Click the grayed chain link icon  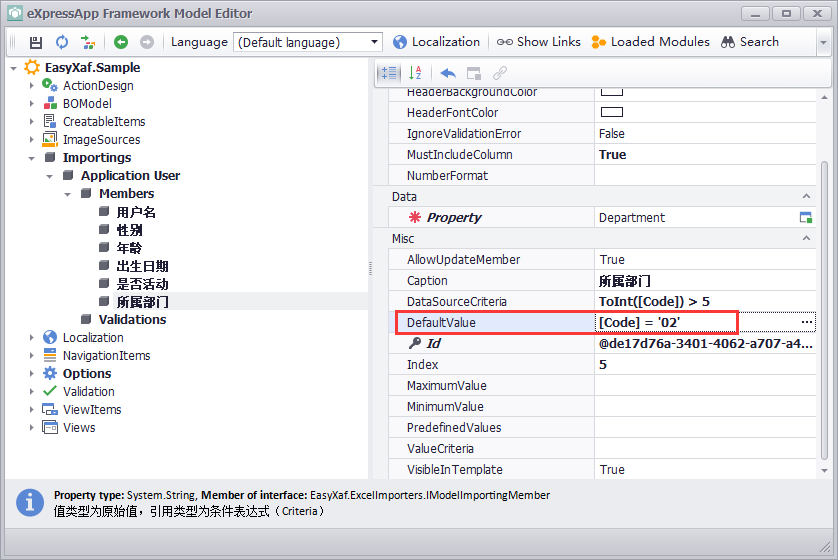point(500,73)
